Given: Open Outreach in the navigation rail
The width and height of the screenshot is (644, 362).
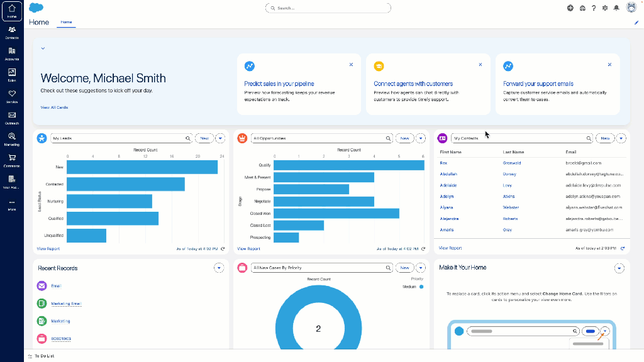Looking at the screenshot, I should point(11,116).
